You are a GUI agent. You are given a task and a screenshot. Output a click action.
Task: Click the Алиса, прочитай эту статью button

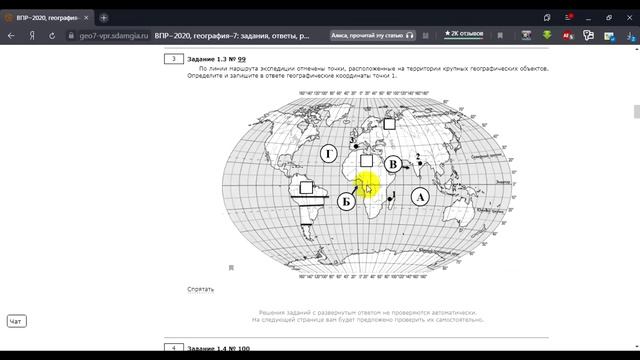click(x=372, y=36)
